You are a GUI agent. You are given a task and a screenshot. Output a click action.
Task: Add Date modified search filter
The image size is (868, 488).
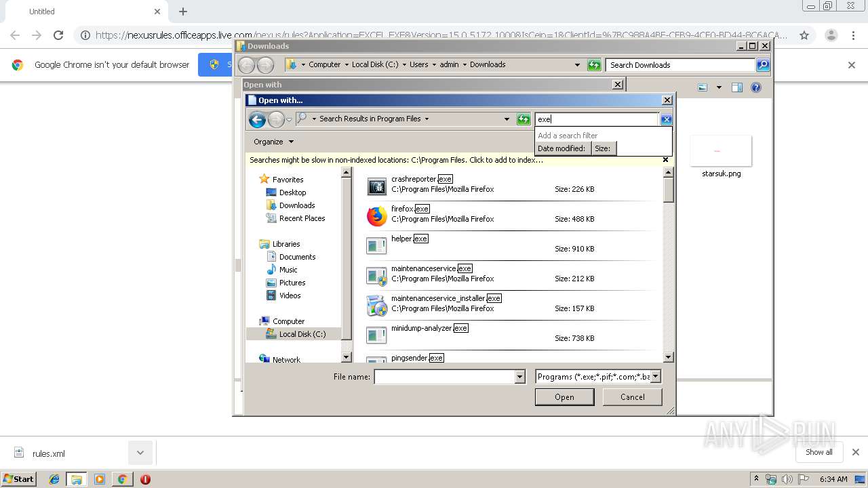pyautogui.click(x=561, y=148)
